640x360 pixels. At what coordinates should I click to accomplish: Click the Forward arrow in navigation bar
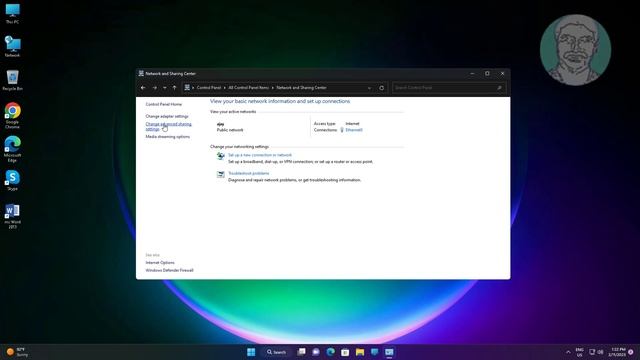tap(155, 88)
